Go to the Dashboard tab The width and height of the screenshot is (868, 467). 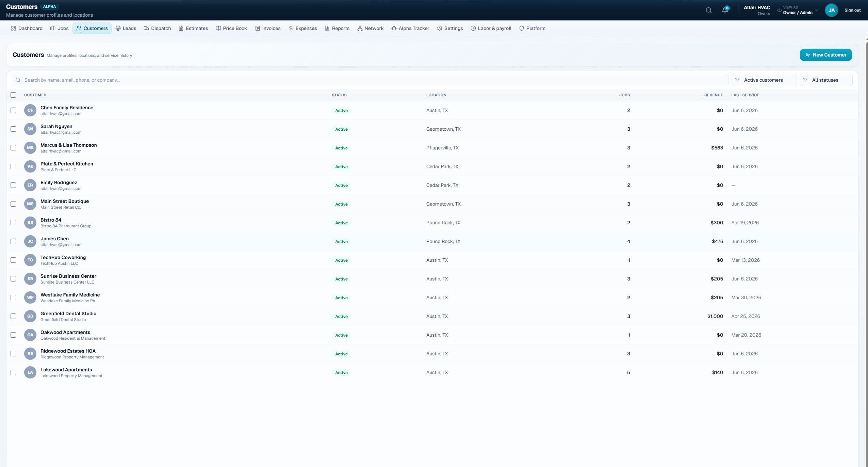coord(27,28)
